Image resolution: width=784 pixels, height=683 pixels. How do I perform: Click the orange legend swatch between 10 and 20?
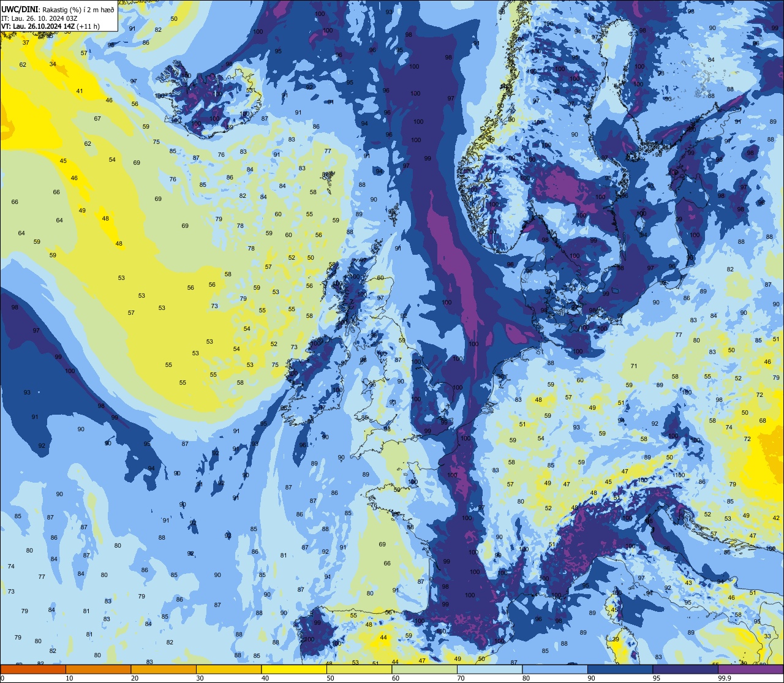pyautogui.click(x=98, y=669)
